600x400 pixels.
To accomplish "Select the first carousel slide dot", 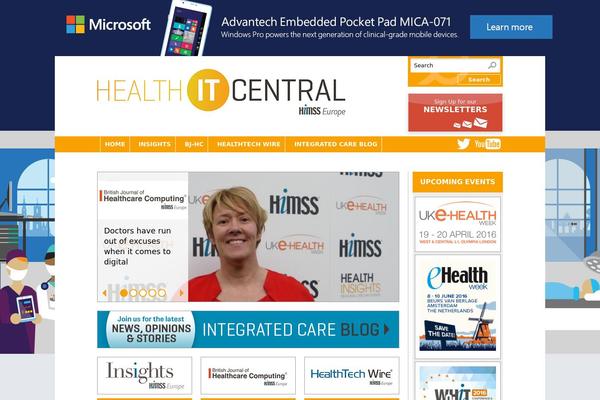I will (x=124, y=293).
